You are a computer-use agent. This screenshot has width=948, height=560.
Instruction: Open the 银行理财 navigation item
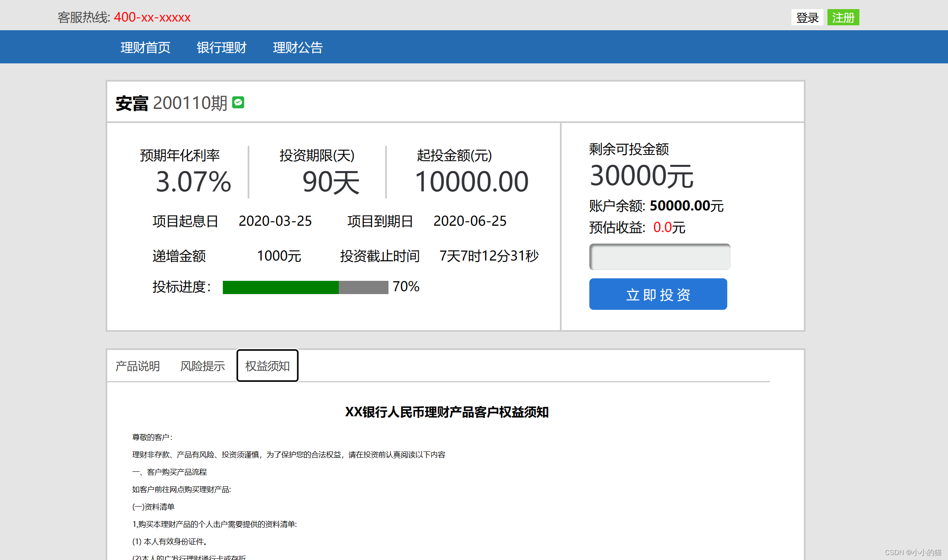[222, 48]
